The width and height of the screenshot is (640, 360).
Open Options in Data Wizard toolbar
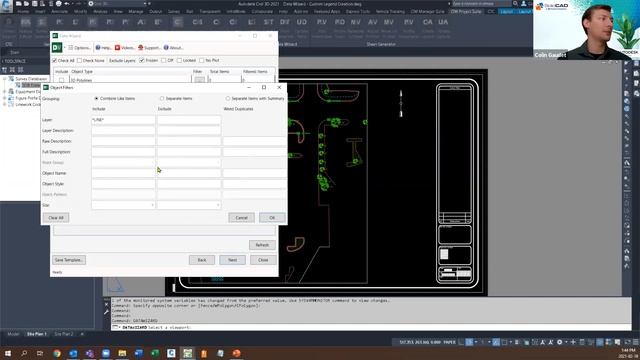click(79, 48)
